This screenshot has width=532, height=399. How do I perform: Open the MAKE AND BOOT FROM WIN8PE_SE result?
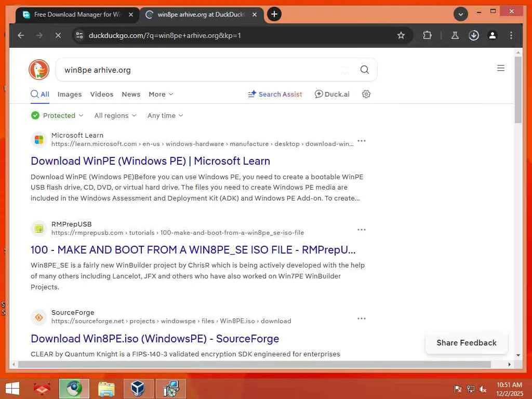coord(193,250)
